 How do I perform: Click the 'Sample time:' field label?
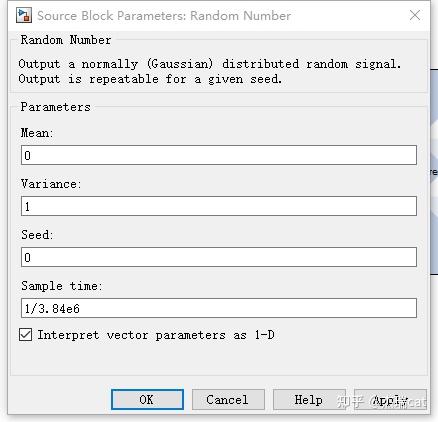61,286
